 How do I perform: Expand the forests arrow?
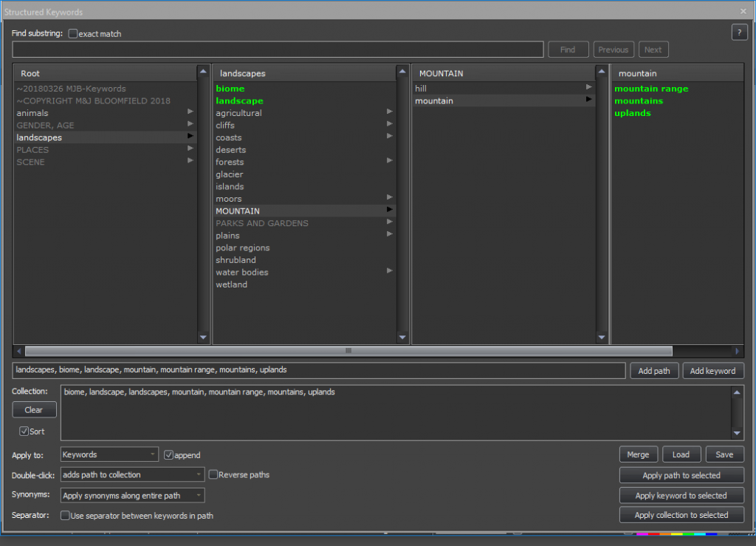coord(390,160)
